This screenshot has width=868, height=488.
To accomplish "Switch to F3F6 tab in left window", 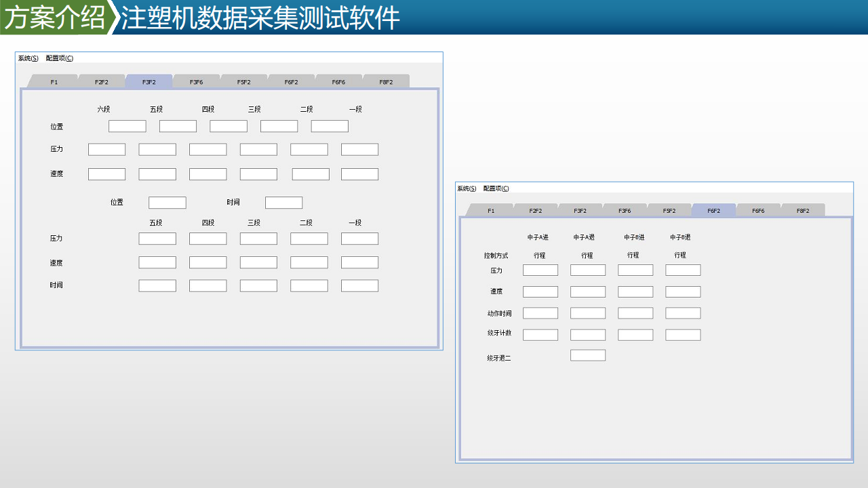I will click(197, 81).
